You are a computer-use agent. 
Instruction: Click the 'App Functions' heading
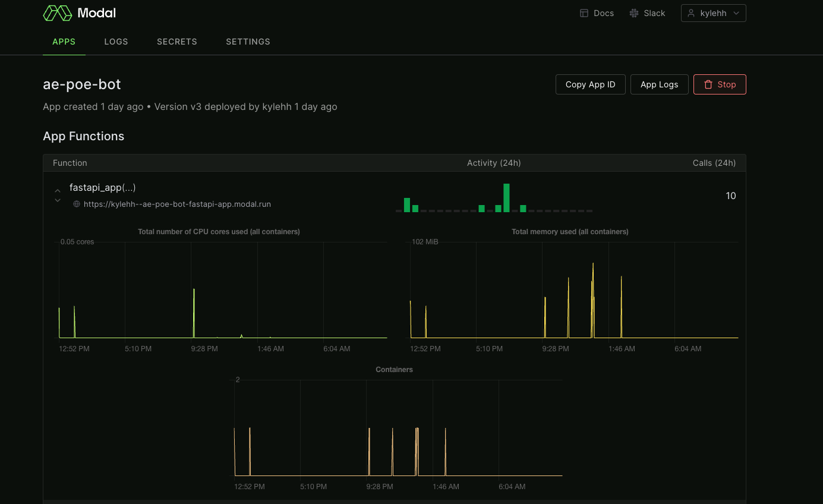84,136
